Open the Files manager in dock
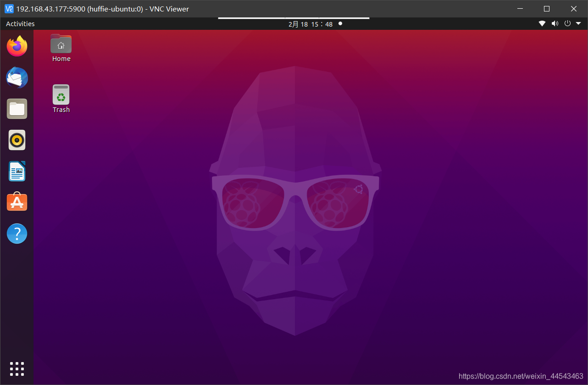 click(17, 109)
